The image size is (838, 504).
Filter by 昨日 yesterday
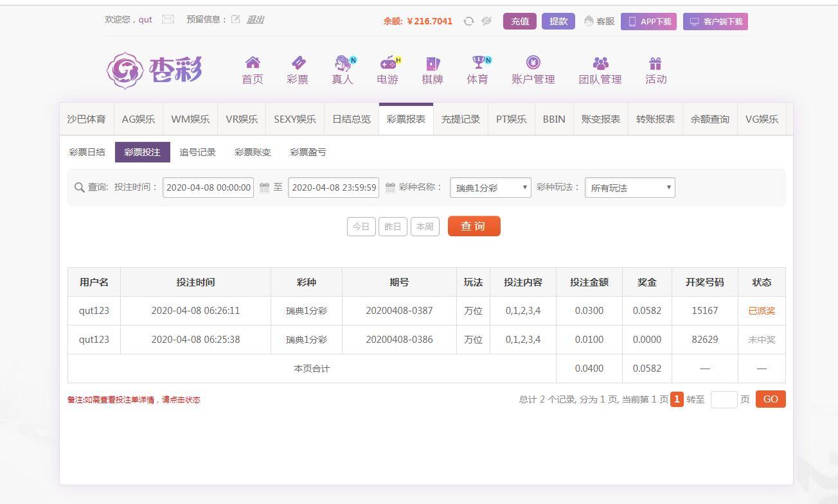[x=393, y=227]
